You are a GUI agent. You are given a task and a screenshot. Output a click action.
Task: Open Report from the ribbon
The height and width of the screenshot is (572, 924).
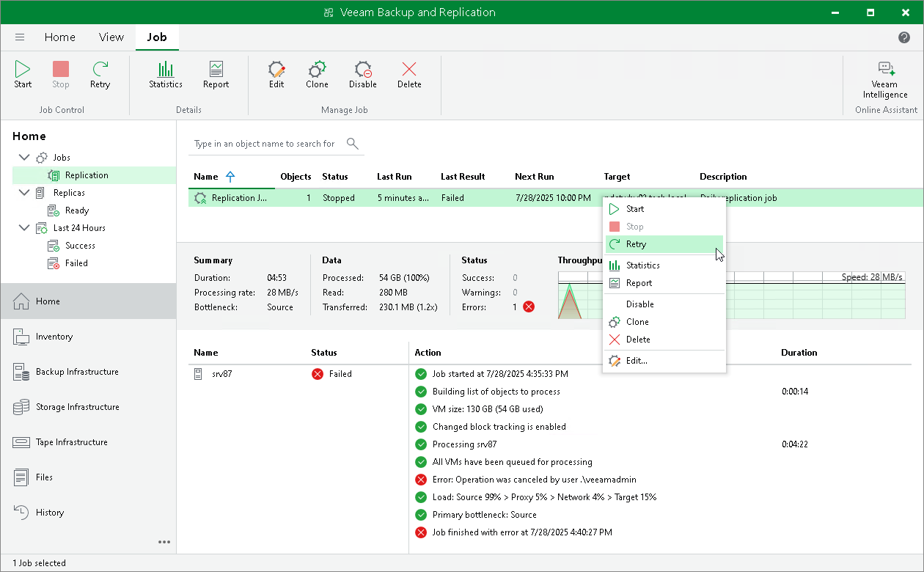(x=216, y=75)
